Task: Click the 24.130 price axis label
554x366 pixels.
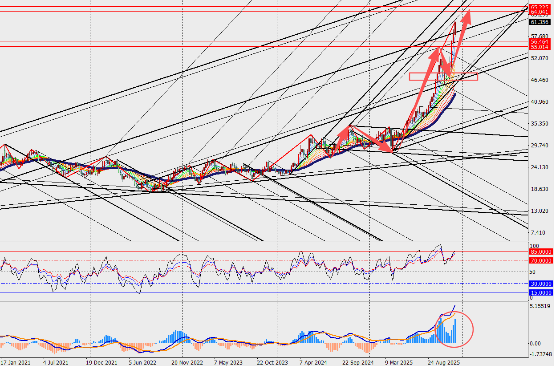Action: pos(540,167)
